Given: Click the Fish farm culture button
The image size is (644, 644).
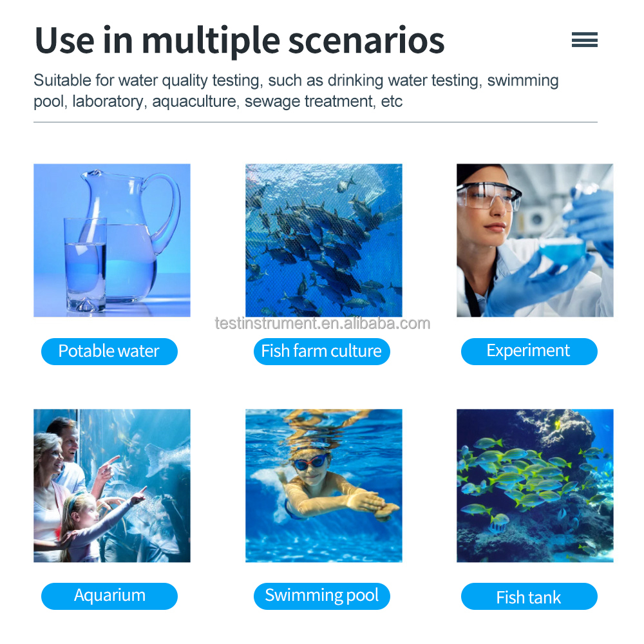Looking at the screenshot, I should pos(321,351).
